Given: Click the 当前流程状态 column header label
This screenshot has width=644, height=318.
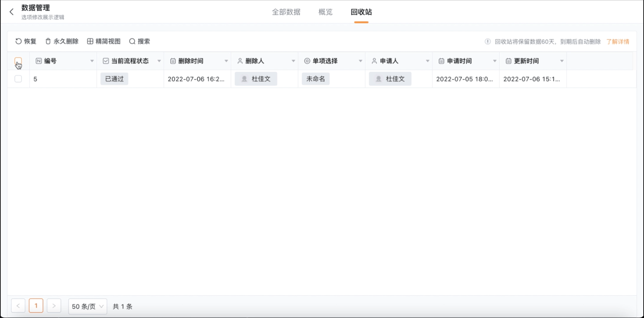Looking at the screenshot, I should [130, 61].
